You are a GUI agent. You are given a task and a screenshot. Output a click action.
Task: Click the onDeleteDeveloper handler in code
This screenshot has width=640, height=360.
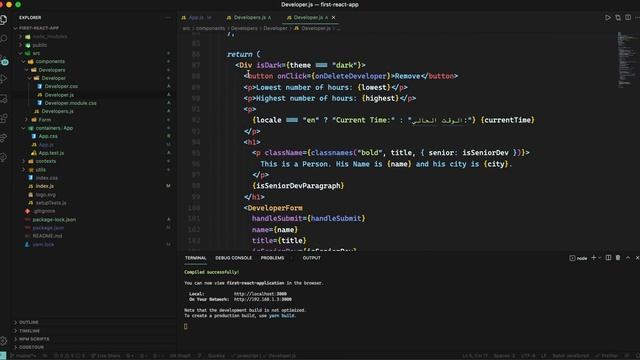click(351, 76)
